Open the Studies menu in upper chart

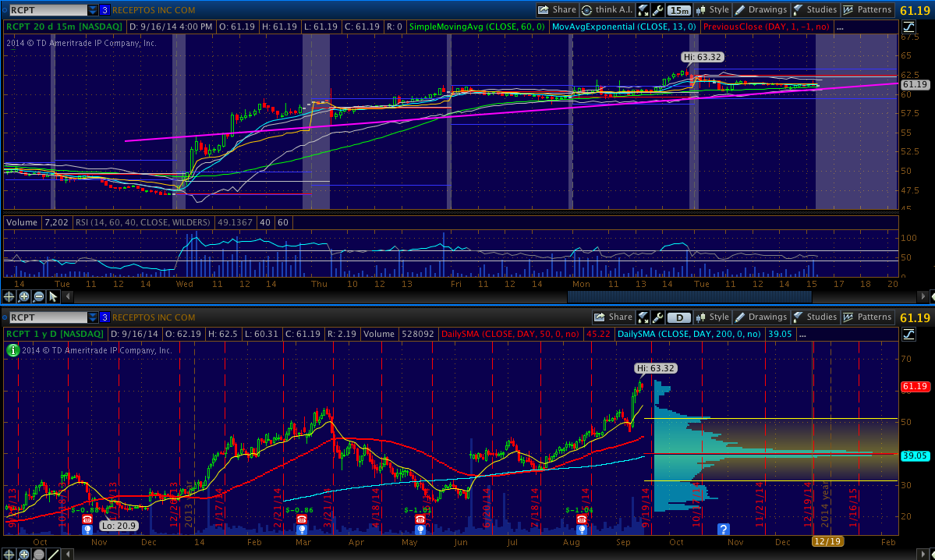[814, 10]
